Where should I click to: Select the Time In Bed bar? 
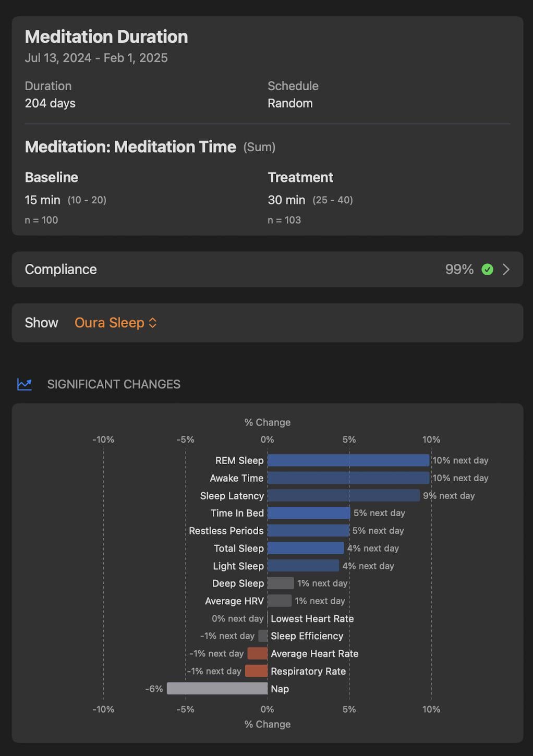coord(309,513)
